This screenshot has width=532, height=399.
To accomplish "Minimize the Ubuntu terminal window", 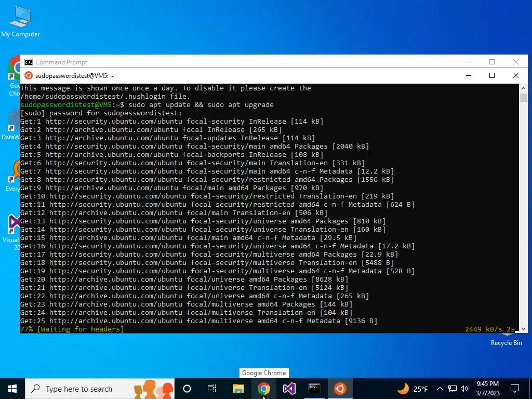I will [469, 75].
